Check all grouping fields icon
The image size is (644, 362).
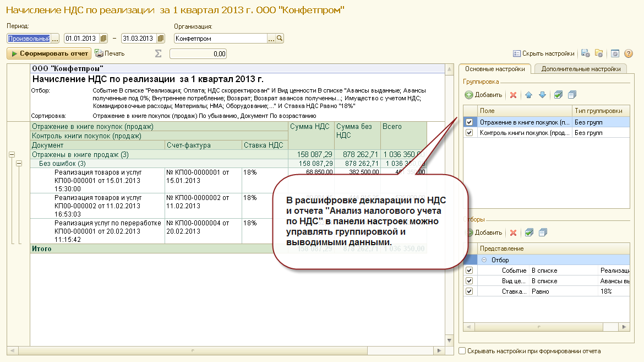(x=558, y=95)
